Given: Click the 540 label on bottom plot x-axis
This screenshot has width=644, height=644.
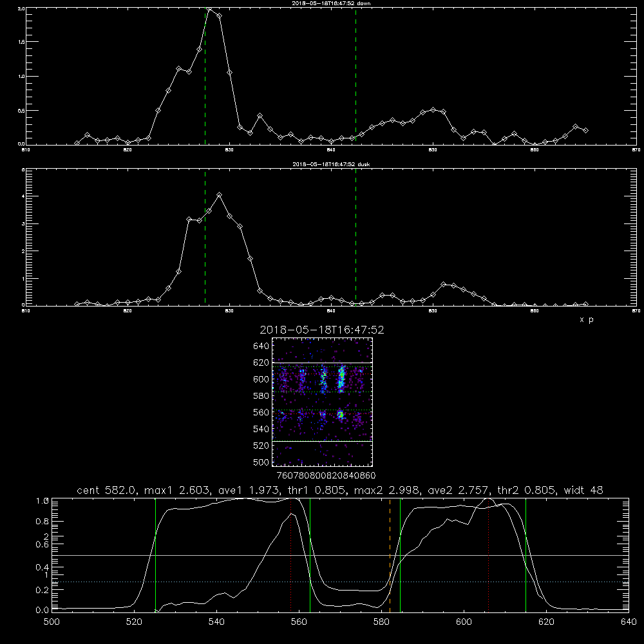Looking at the screenshot, I should tap(216, 622).
